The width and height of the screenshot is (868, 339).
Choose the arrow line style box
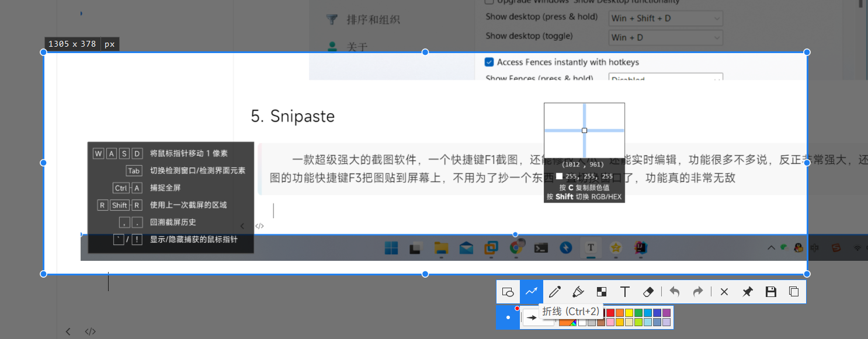[x=533, y=318]
